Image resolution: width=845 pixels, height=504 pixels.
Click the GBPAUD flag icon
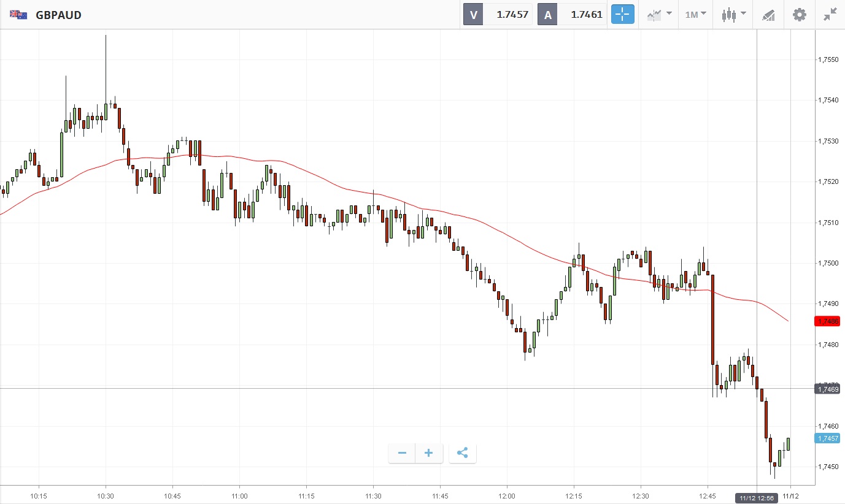coord(18,15)
